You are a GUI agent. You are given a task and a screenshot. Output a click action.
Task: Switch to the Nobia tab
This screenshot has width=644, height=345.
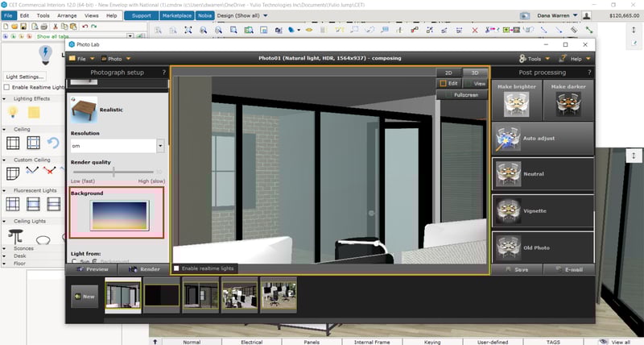[204, 15]
